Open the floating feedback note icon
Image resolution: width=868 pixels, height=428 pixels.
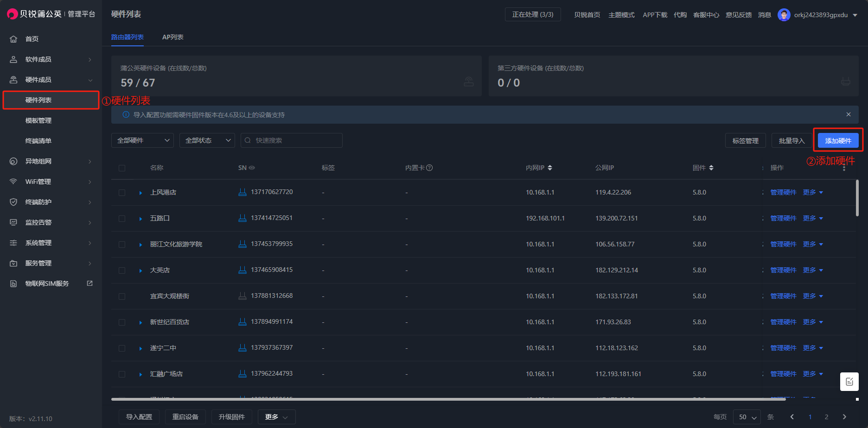pyautogui.click(x=849, y=382)
